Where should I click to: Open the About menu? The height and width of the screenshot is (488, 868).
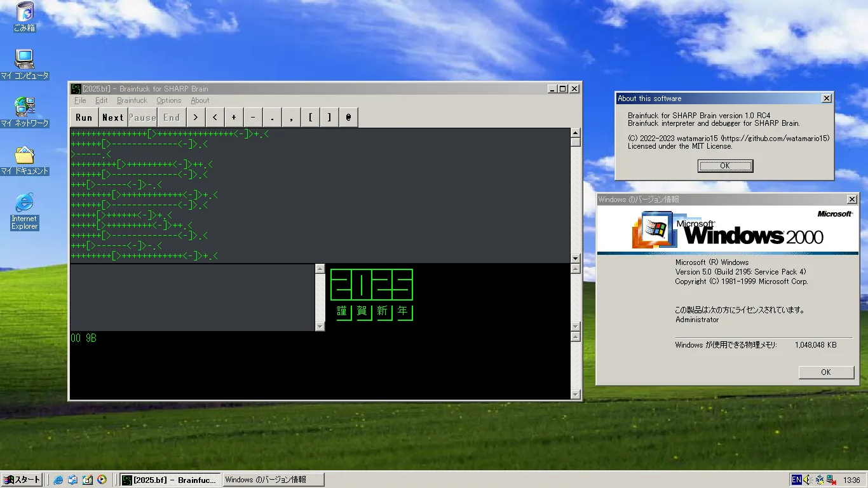click(x=200, y=100)
